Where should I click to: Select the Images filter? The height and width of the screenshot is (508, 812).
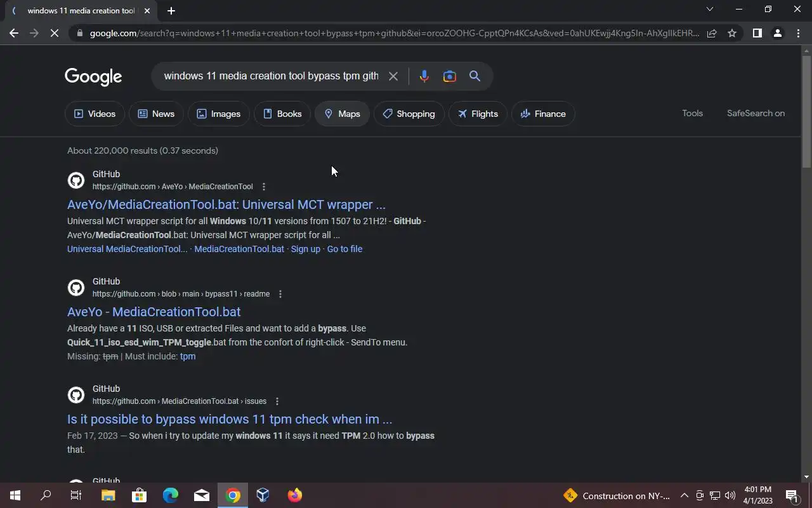click(218, 114)
